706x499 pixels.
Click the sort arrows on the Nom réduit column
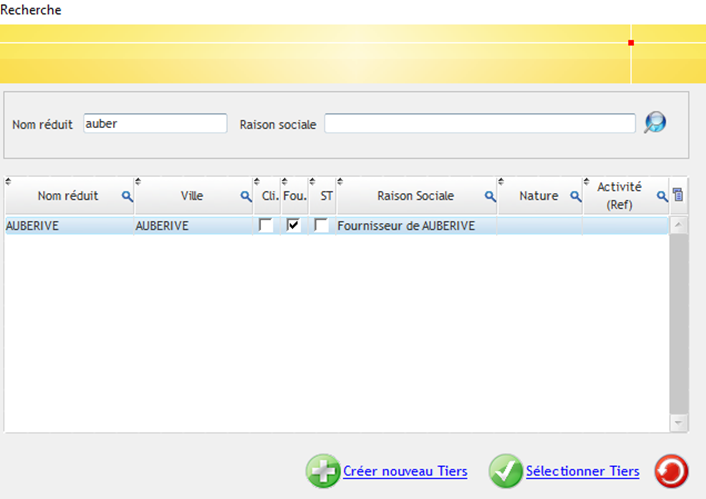9,182
